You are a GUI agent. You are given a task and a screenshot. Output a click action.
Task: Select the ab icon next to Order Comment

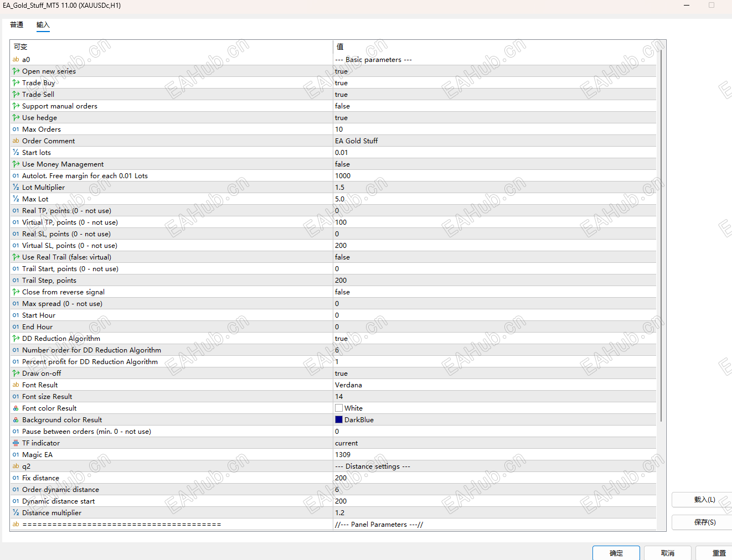[x=15, y=141]
